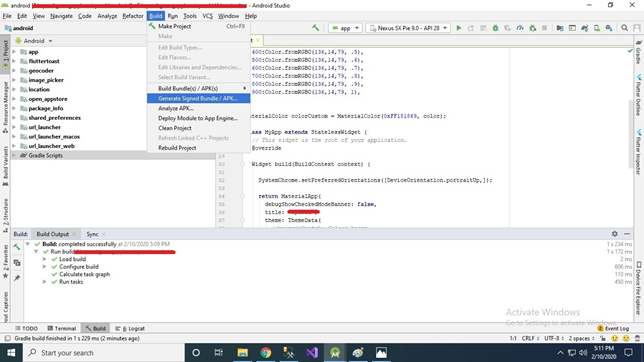Click the green Run app play icon
Image resolution: width=644 pixels, height=362 pixels.
tap(459, 28)
